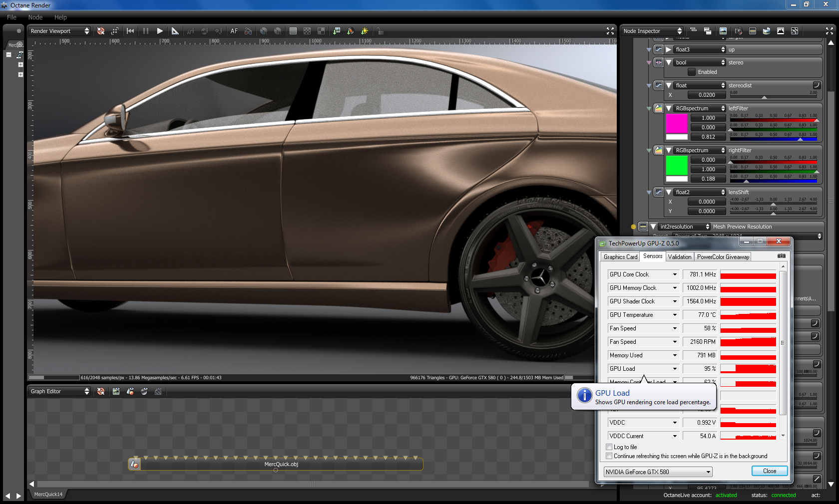Click the AF auto focus icon

coord(234,31)
